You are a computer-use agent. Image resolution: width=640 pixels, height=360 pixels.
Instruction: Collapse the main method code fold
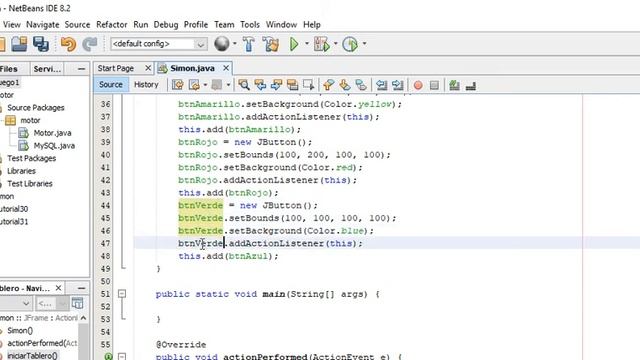(x=122, y=294)
